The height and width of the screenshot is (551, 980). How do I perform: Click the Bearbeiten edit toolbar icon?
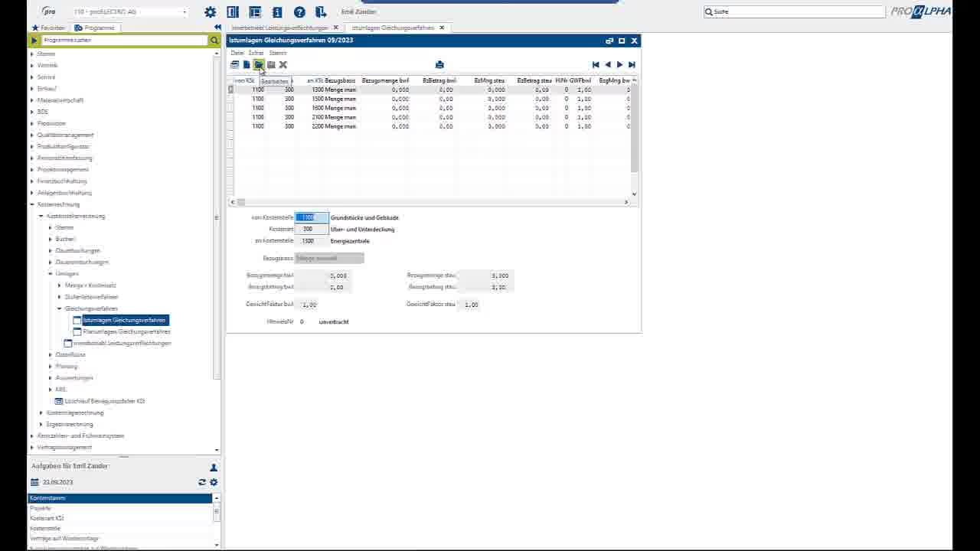tap(259, 64)
